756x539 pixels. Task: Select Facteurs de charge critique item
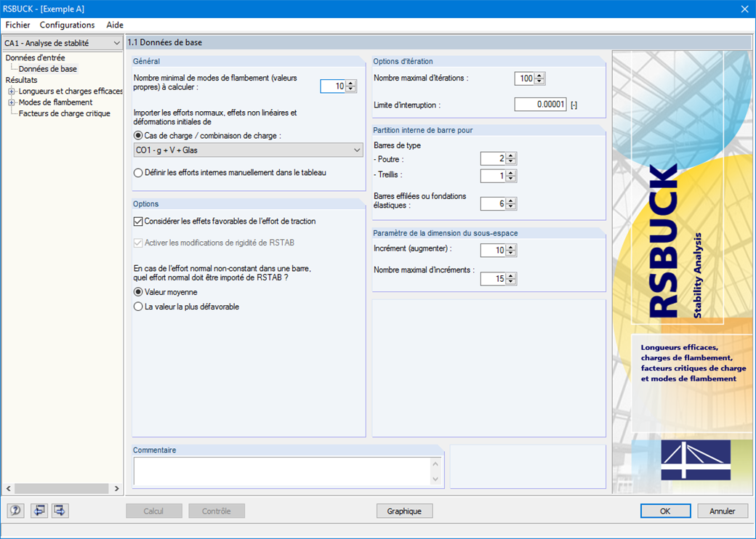(65, 113)
